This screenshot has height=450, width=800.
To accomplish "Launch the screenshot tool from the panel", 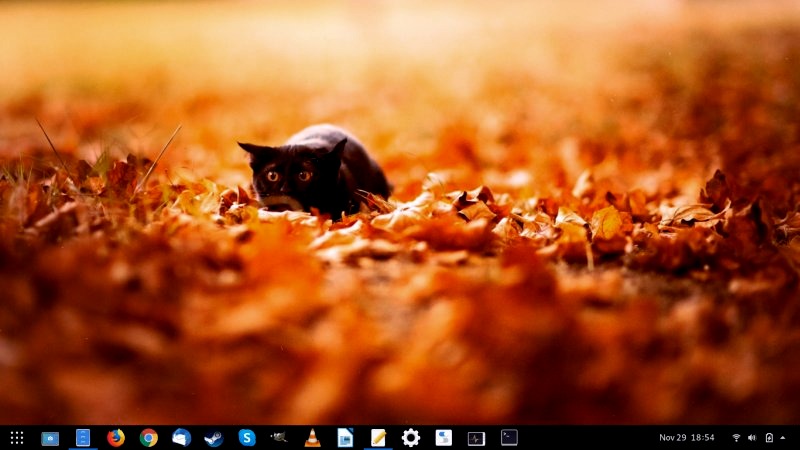I will pos(50,438).
